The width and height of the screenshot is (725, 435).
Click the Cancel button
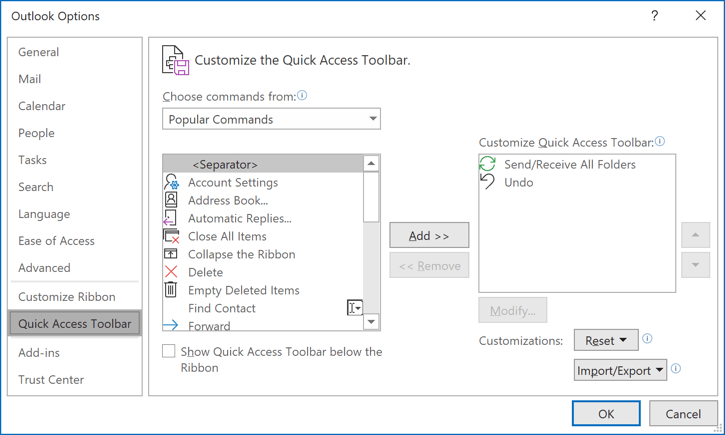tap(683, 413)
